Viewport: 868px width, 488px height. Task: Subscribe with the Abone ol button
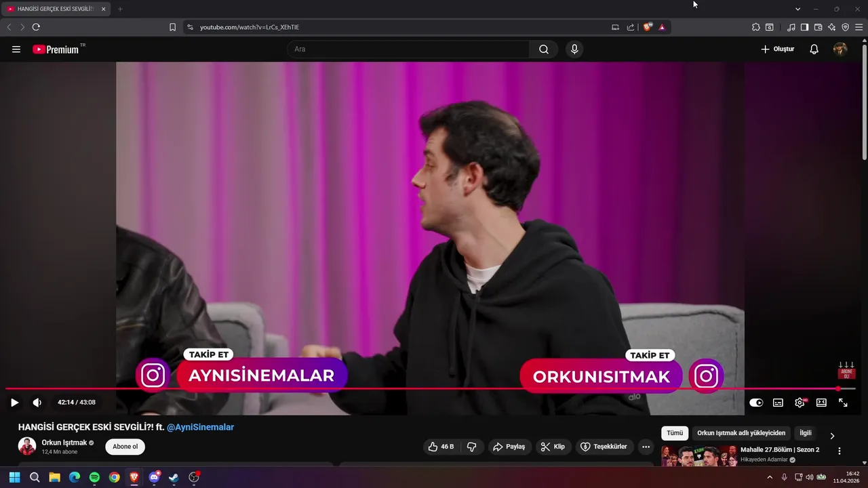click(125, 447)
